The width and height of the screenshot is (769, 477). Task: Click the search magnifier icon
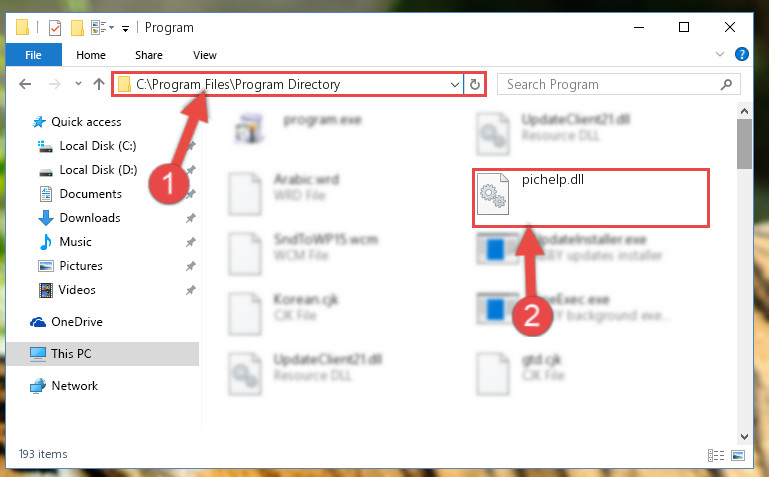click(x=726, y=84)
